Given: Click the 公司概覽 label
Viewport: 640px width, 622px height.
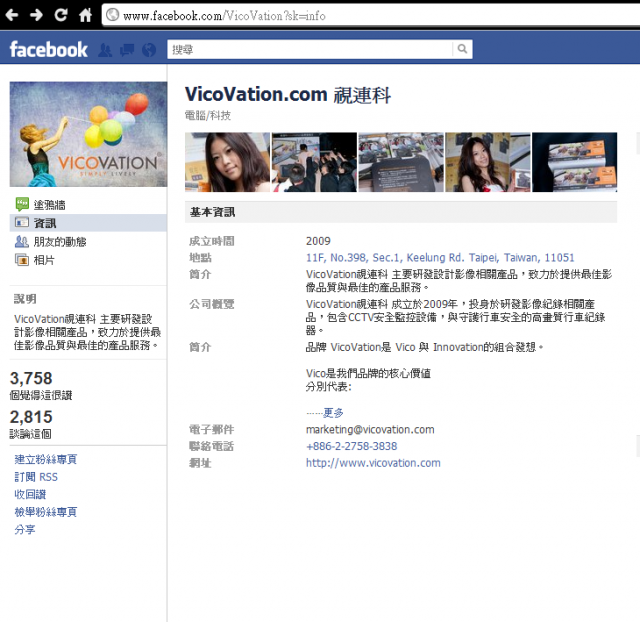Looking at the screenshot, I should (x=211, y=304).
